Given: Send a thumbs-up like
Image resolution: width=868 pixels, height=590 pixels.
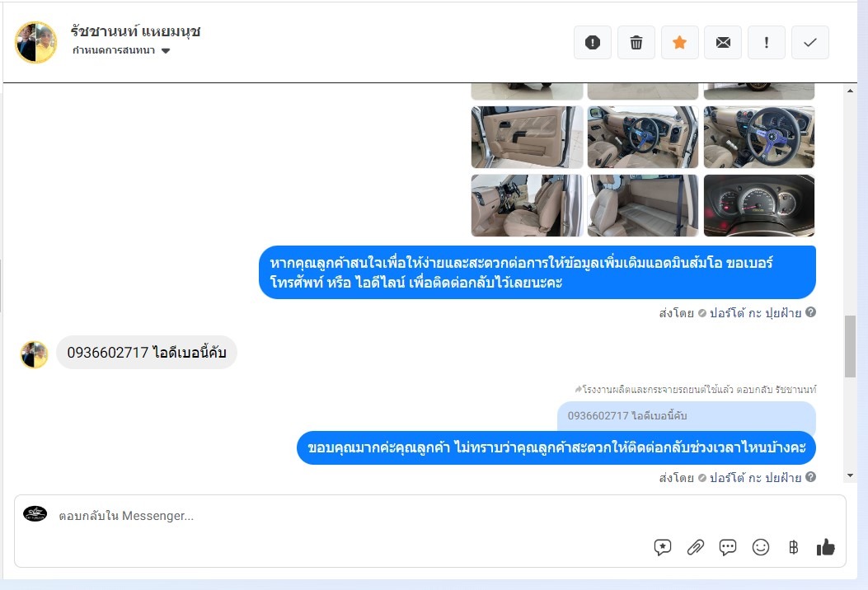Looking at the screenshot, I should pos(825,547).
